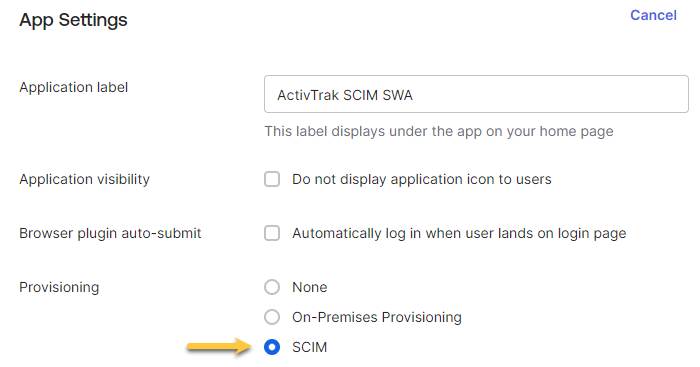Enable 'Do not display application icon' checkbox
This screenshot has width=700, height=367.
point(272,179)
